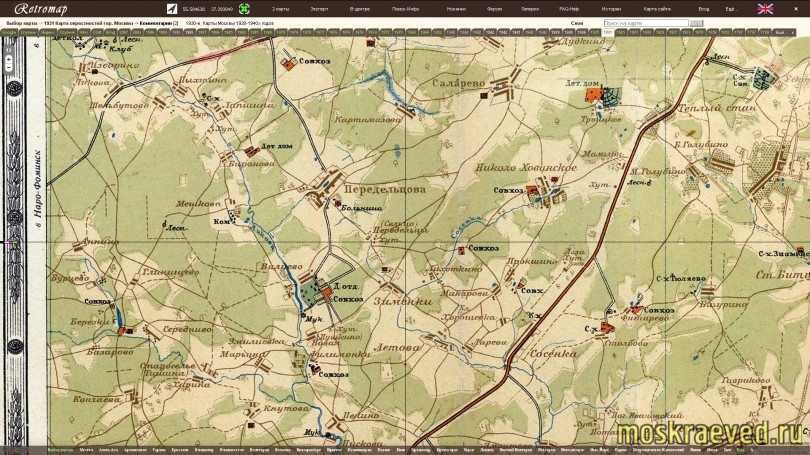Click the Глинищево map label
The image size is (810, 455).
tap(170, 272)
